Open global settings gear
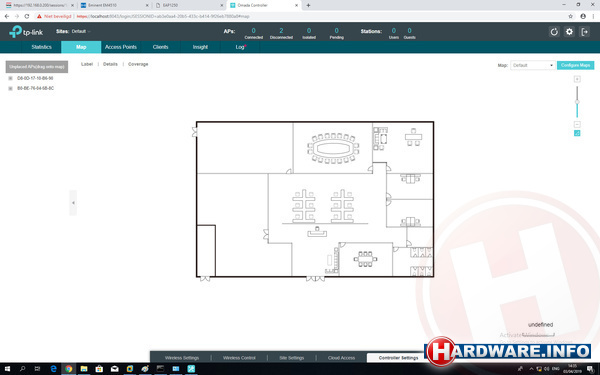The width and height of the screenshot is (600, 375). (569, 32)
